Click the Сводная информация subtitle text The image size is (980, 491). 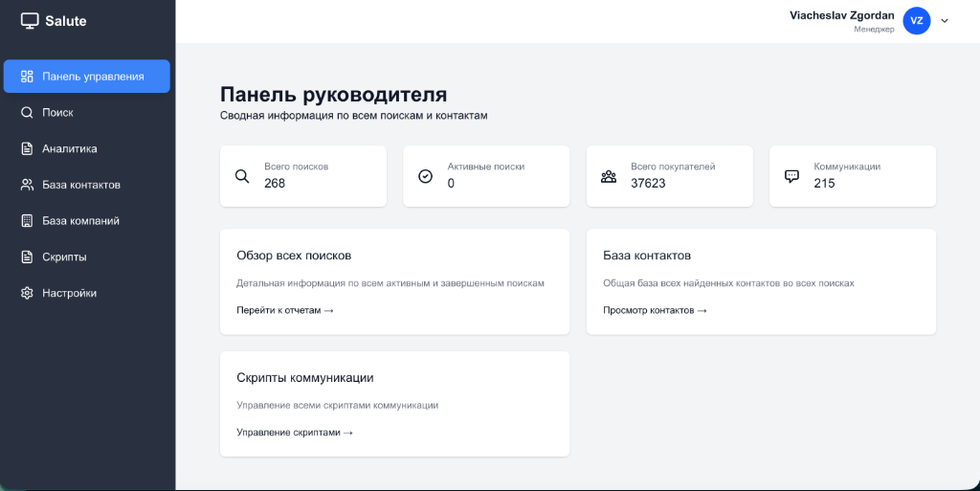(354, 116)
